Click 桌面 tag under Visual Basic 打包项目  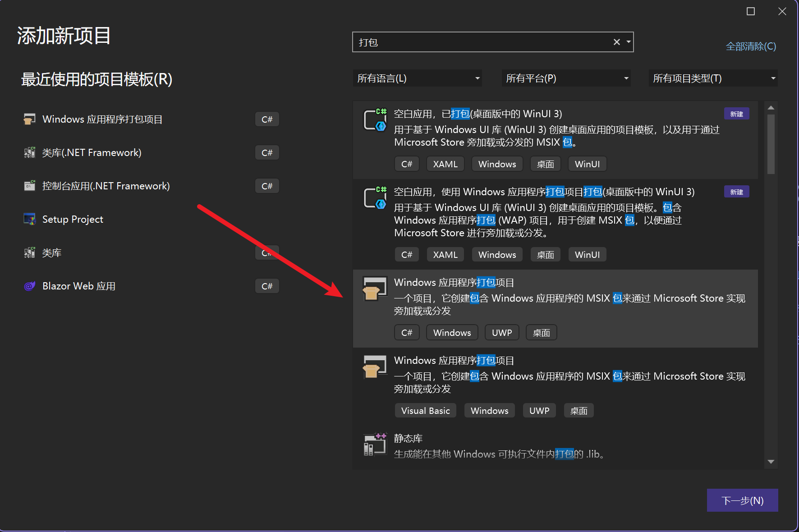click(x=579, y=411)
